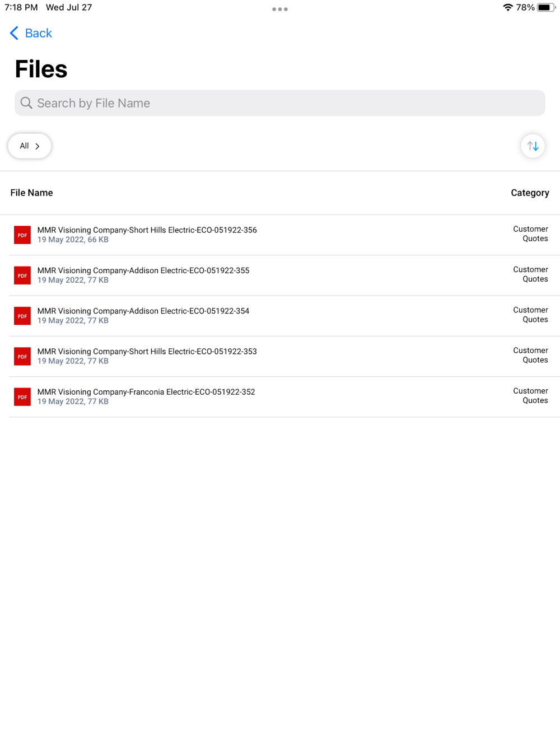This screenshot has height=747, width=560.
Task: Tap the three-dot multitasking menu at top
Action: tap(280, 9)
